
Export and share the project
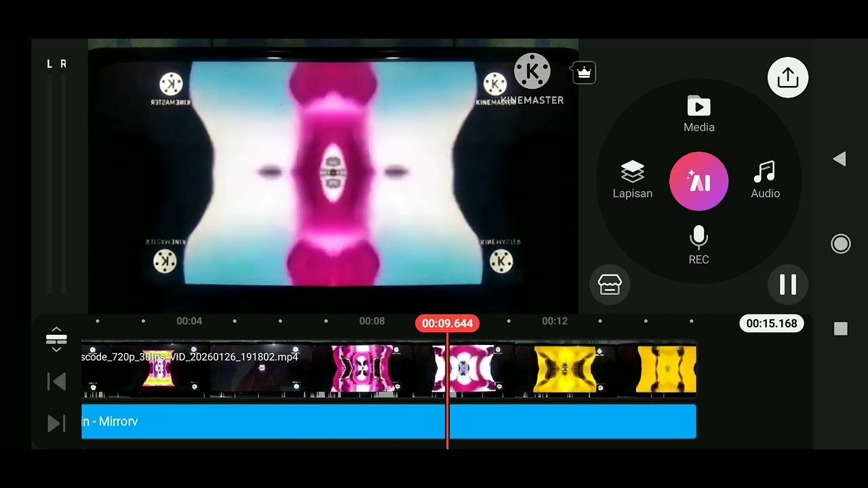(788, 78)
